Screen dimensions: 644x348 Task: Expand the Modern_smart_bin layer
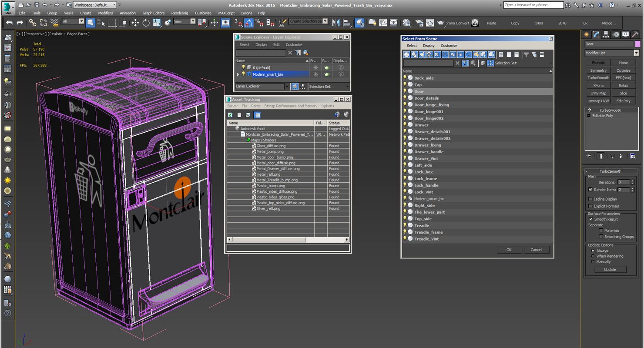[x=238, y=74]
